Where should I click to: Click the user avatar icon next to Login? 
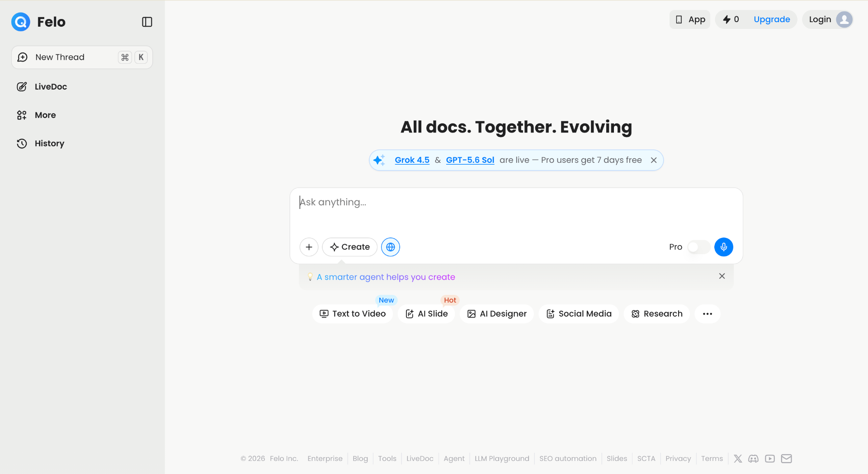[x=844, y=19]
